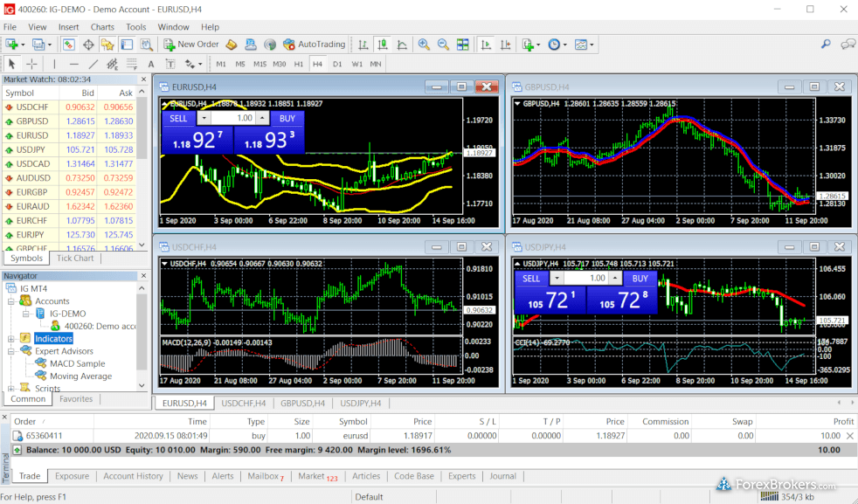
Task: Open the chat bubbles icon at top right
Action: coord(848,44)
